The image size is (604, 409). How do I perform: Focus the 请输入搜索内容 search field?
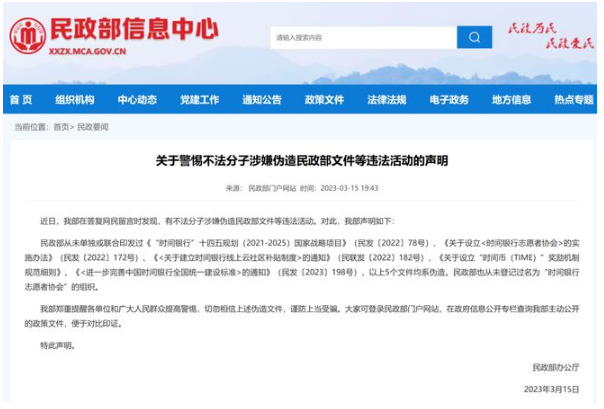coord(362,38)
